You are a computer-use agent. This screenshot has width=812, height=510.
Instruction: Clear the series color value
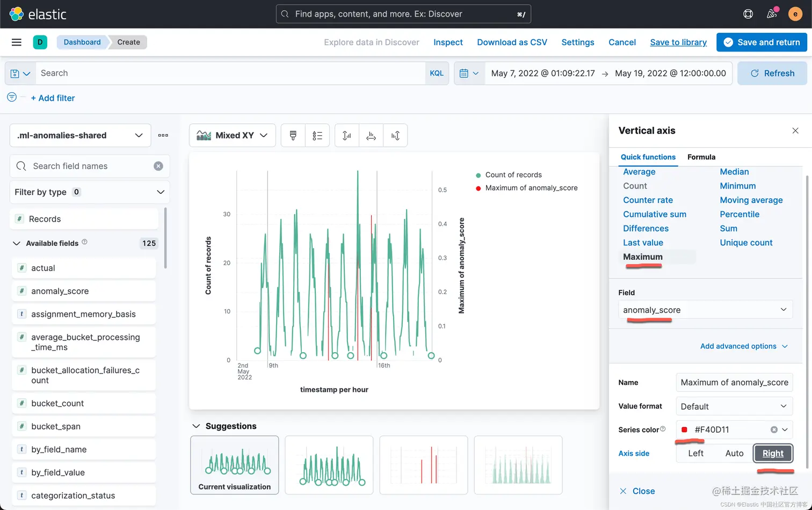pos(774,429)
